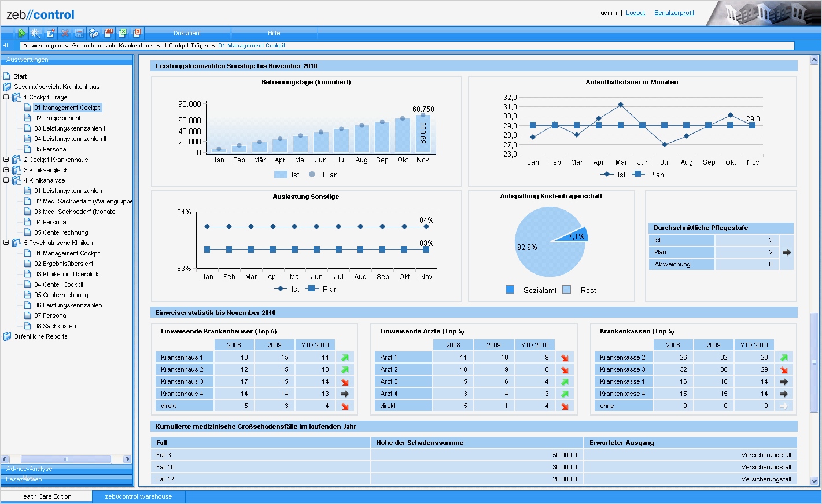Collapse the navigation sidebar with arrow icon

[6, 46]
